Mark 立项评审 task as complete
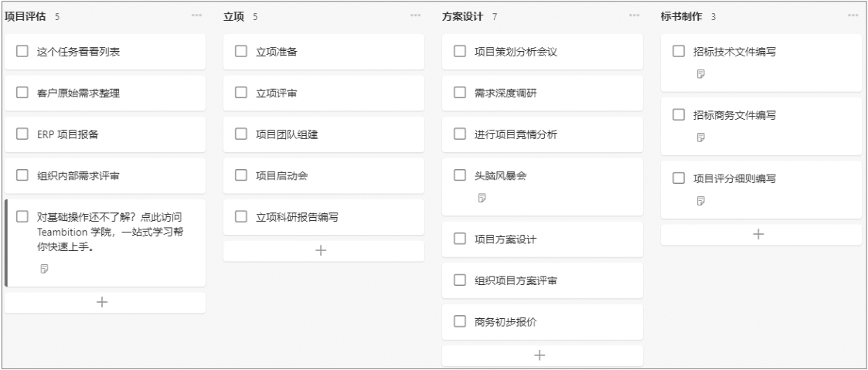The image size is (868, 370). (x=241, y=93)
